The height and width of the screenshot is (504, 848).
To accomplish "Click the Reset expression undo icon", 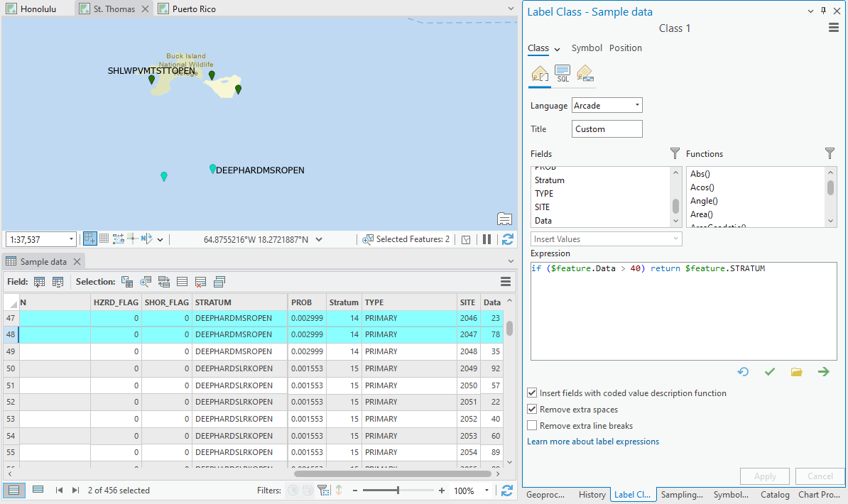I will click(743, 371).
